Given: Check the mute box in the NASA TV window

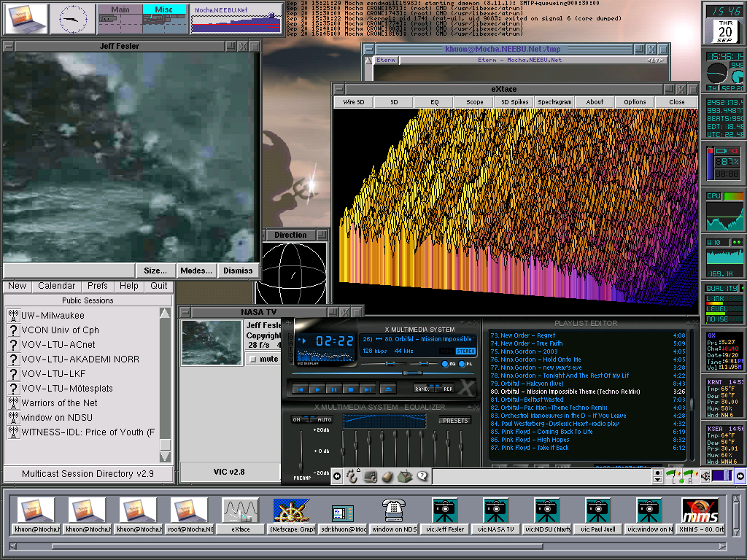Looking at the screenshot, I should [253, 359].
